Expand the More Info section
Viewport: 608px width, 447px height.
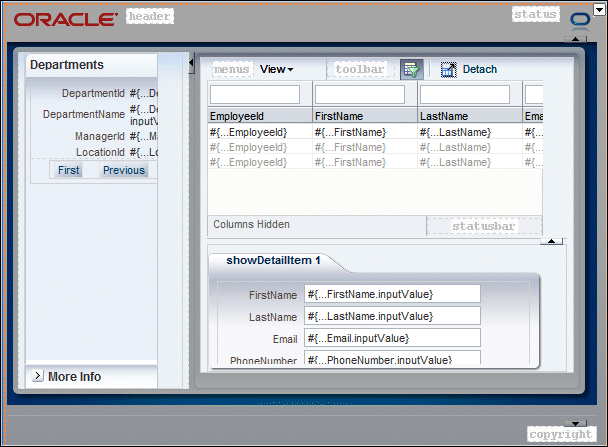(x=37, y=375)
